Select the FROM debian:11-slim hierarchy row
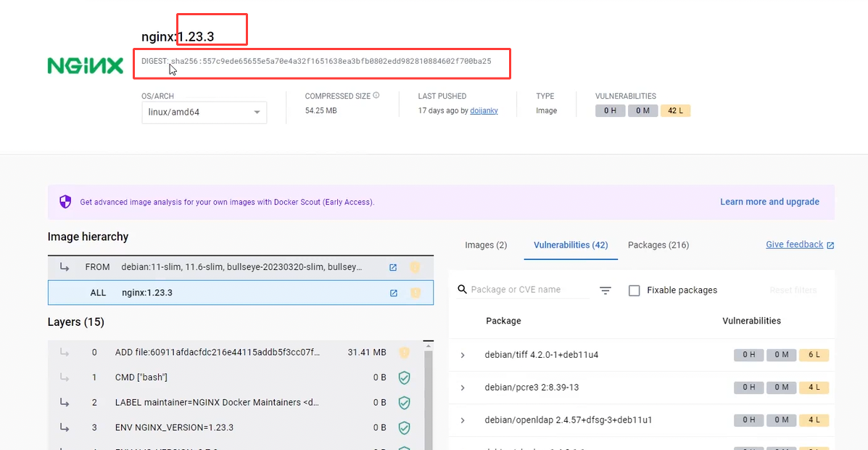The height and width of the screenshot is (450, 868). coord(241,267)
